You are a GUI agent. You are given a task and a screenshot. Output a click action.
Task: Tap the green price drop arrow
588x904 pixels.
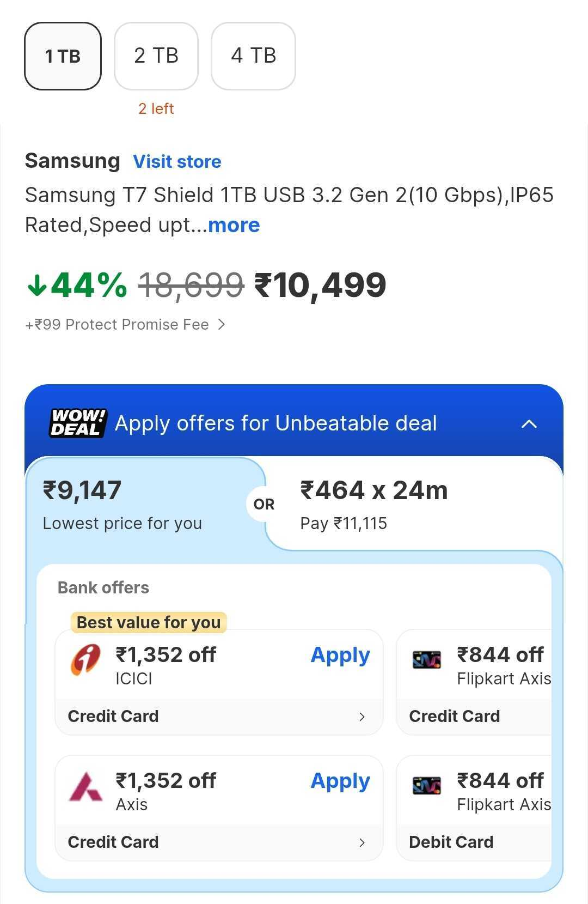coord(37,285)
